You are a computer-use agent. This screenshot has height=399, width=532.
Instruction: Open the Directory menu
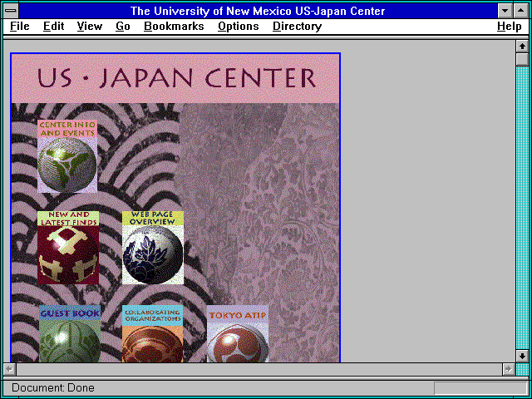298,27
